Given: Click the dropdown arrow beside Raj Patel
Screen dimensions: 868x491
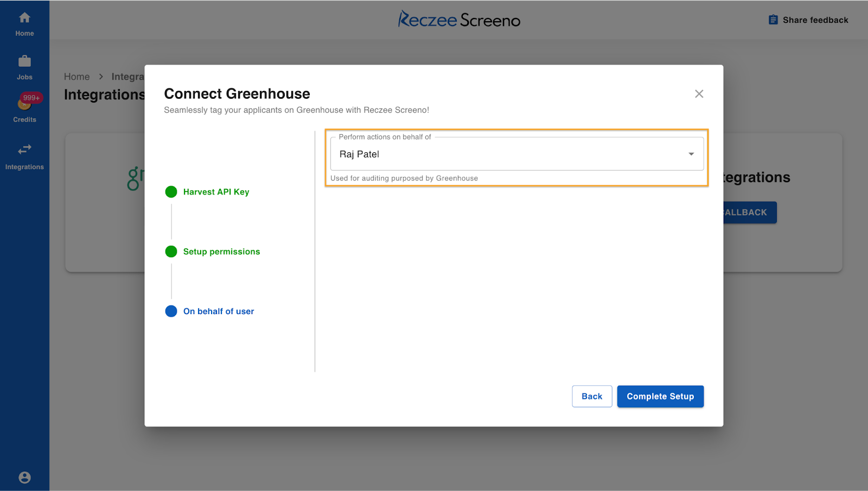Looking at the screenshot, I should 691,154.
